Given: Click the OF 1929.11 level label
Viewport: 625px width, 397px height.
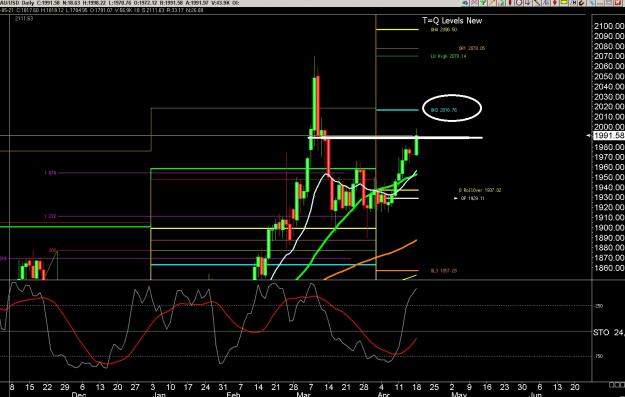Looking at the screenshot, I should pyautogui.click(x=472, y=198).
